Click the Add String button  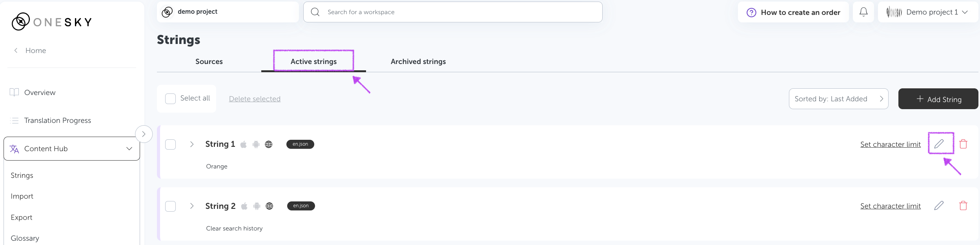(x=938, y=99)
